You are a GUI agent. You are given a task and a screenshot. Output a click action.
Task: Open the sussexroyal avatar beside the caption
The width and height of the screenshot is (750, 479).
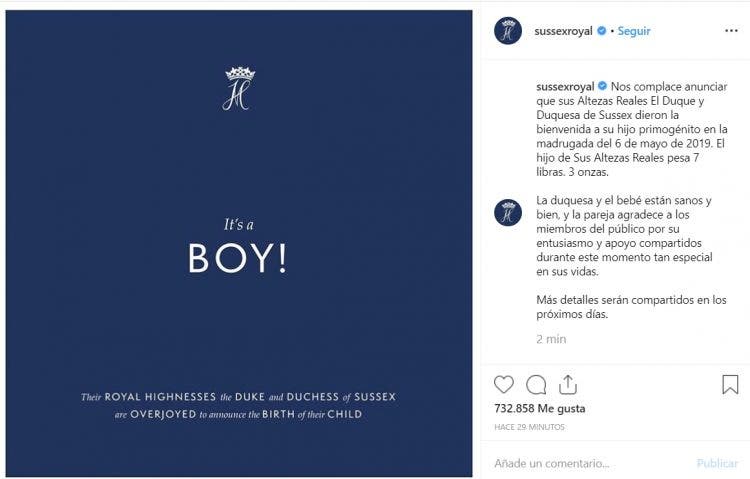pos(508,212)
